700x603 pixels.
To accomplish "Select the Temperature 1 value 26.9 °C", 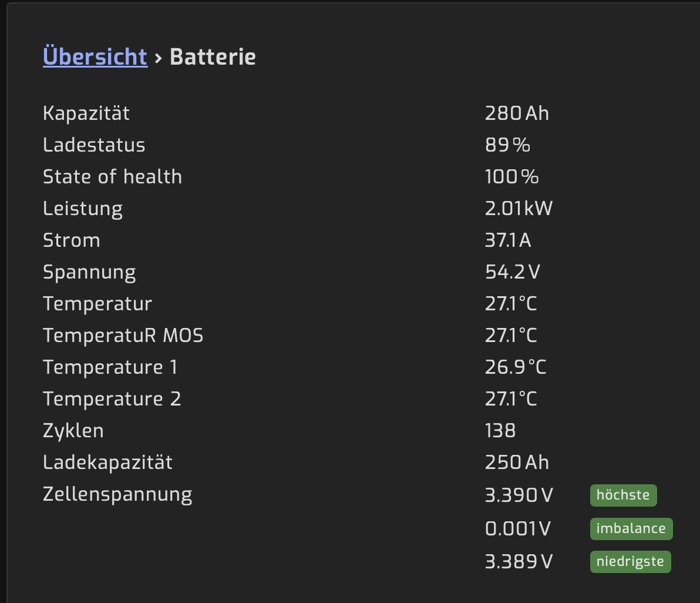I will click(x=515, y=367).
